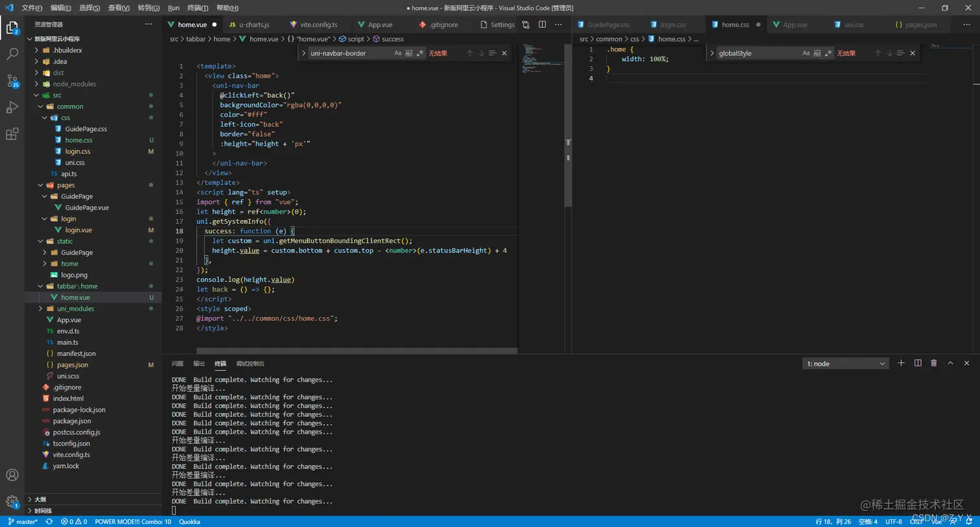
Task: Open the 文件(F) menu
Action: coord(32,8)
